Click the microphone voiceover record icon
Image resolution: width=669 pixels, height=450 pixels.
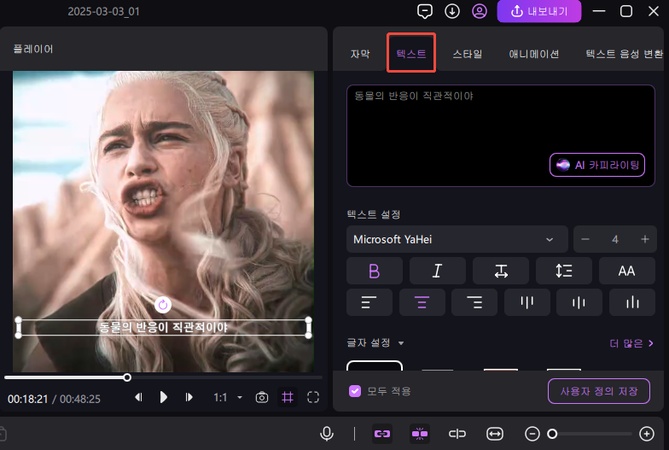tap(326, 434)
